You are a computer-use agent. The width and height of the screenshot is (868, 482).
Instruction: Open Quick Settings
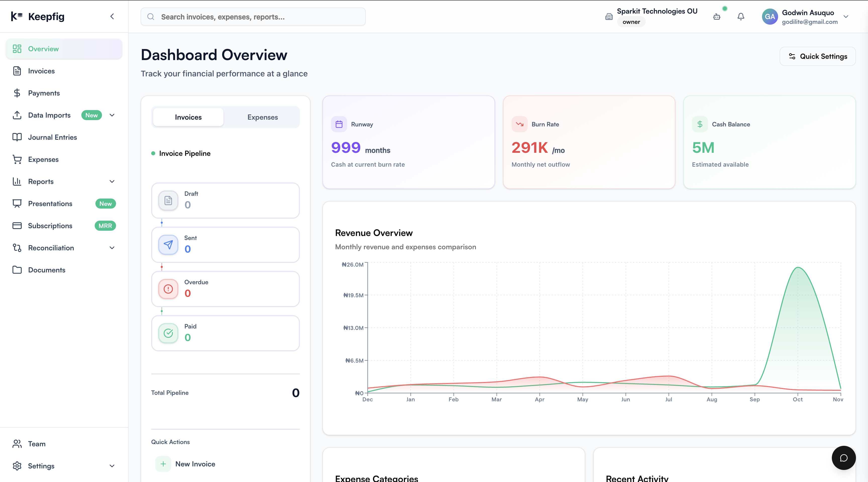coord(818,56)
